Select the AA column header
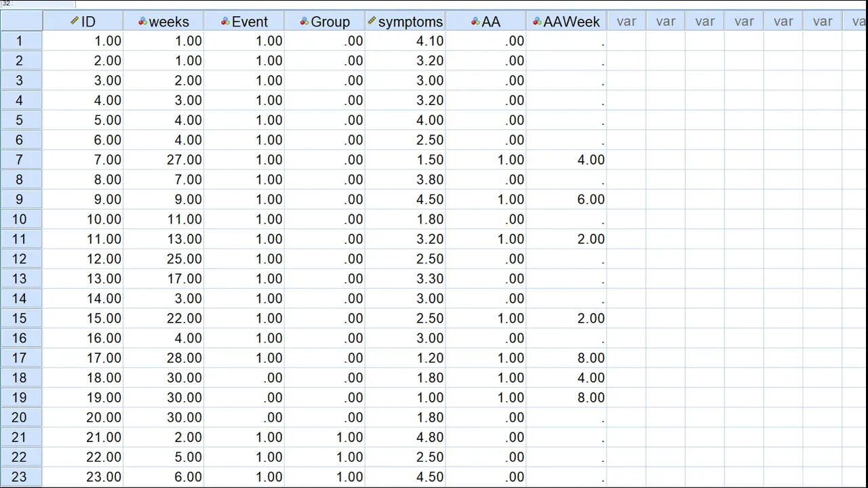Screen dimensions: 868x488 click(486, 22)
